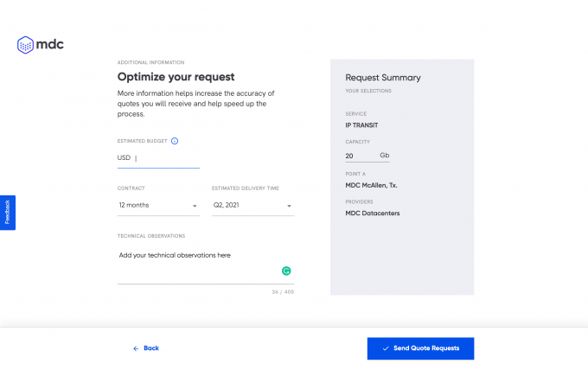The width and height of the screenshot is (588, 370).
Task: Click the green Grammarly icon in observations field
Action: pyautogui.click(x=286, y=271)
